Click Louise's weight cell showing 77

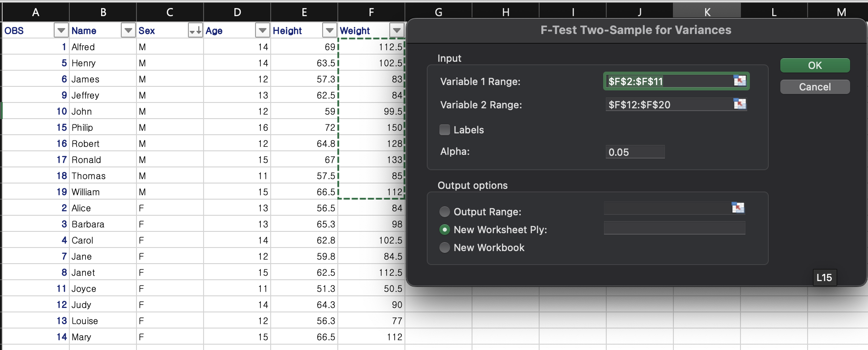coord(371,321)
